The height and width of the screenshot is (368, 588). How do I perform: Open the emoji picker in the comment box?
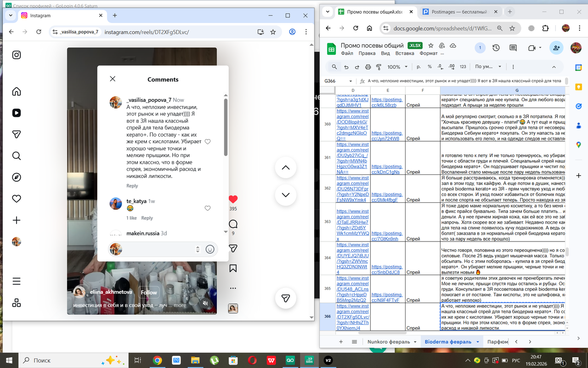tap(210, 249)
